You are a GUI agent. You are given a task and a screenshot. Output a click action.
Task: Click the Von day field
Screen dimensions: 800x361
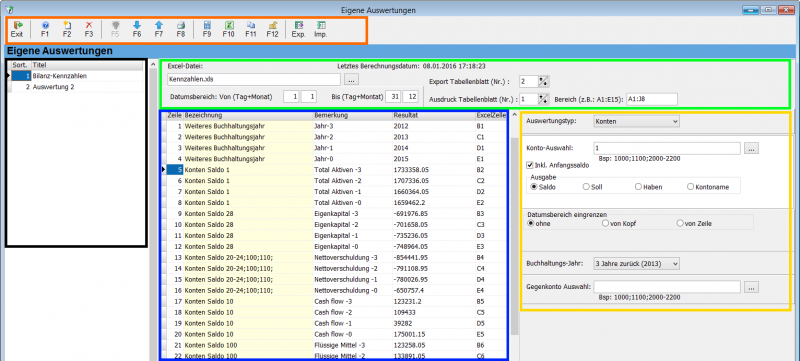coord(291,97)
